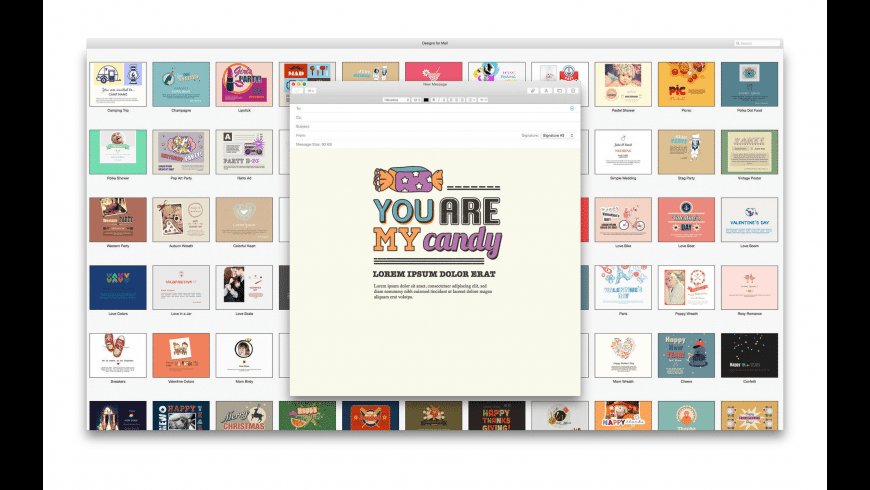Select the Polka Shower design thumbnail
The width and height of the screenshot is (870, 490).
(x=118, y=152)
